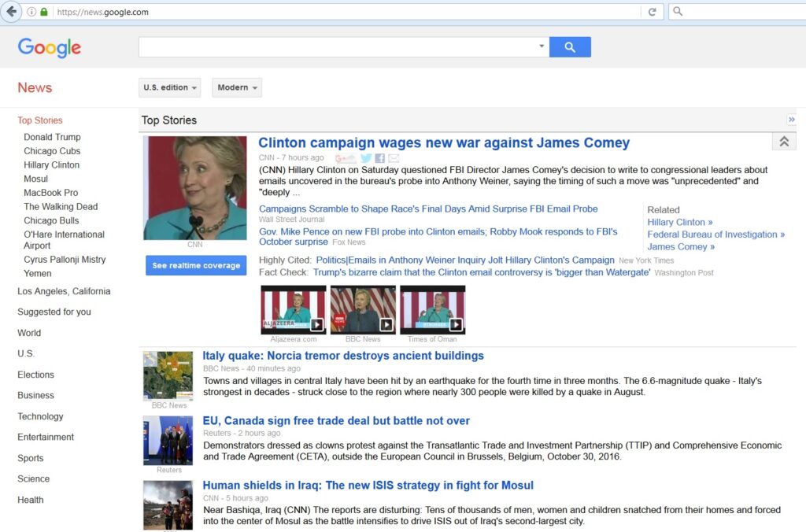Switch to the Health section
The width and height of the screenshot is (806, 532).
coord(31,500)
